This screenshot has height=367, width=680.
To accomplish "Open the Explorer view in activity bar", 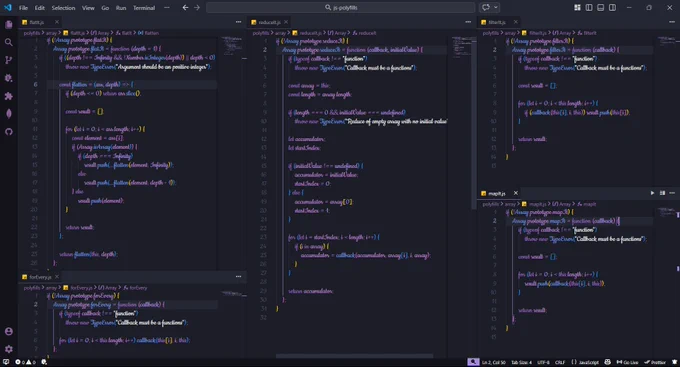I will pyautogui.click(x=9, y=24).
